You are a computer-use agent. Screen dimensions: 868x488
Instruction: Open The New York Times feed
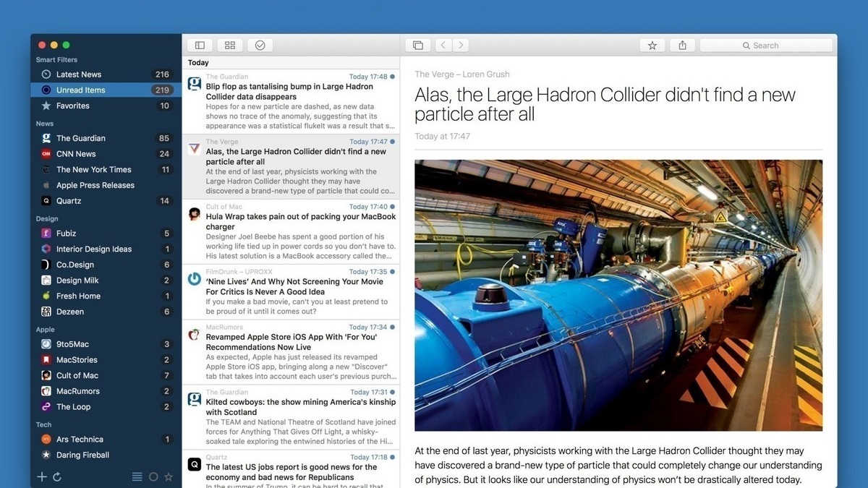coord(106,170)
